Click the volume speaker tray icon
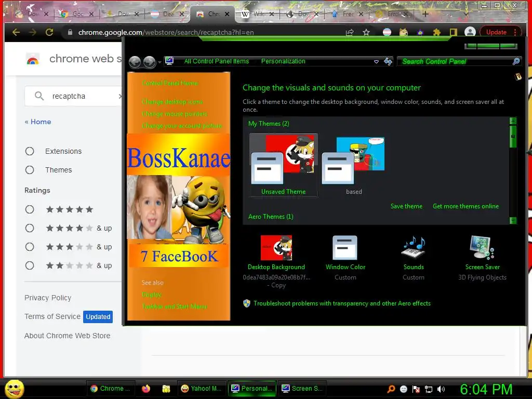Screen dimensions: 532x399 tap(441, 389)
